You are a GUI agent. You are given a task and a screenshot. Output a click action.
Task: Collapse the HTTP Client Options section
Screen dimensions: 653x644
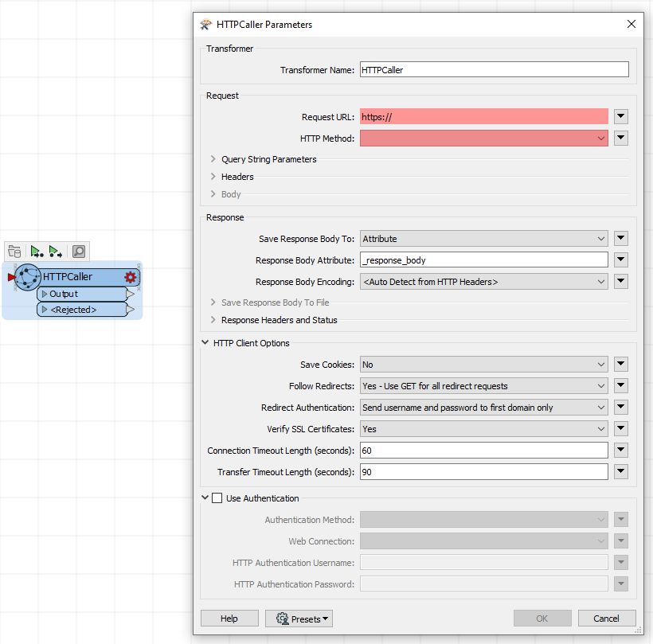pyautogui.click(x=205, y=342)
